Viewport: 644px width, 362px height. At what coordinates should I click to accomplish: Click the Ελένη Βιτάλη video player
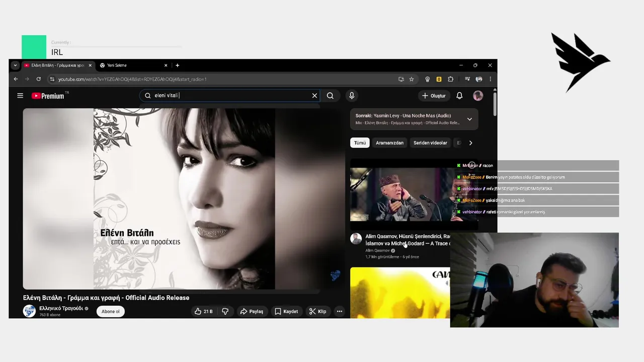tap(184, 199)
